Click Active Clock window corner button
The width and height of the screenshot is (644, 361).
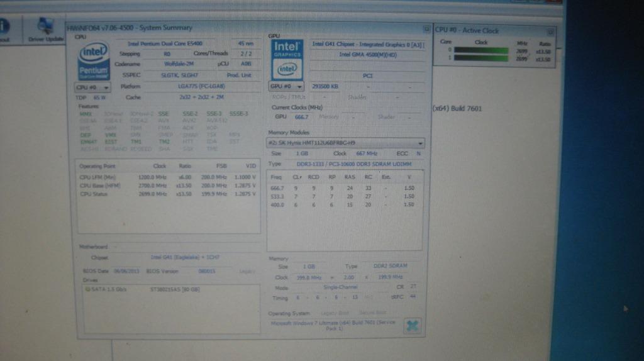[550, 32]
